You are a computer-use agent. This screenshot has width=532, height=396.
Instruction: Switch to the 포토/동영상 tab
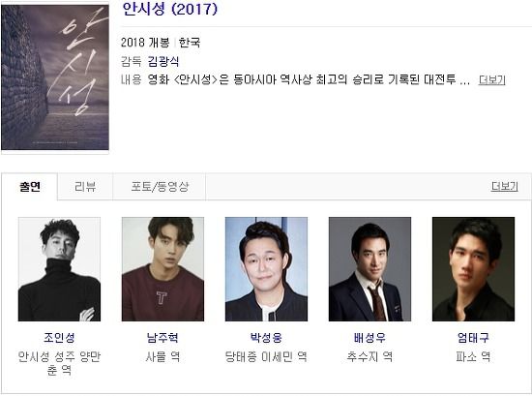[160, 187]
